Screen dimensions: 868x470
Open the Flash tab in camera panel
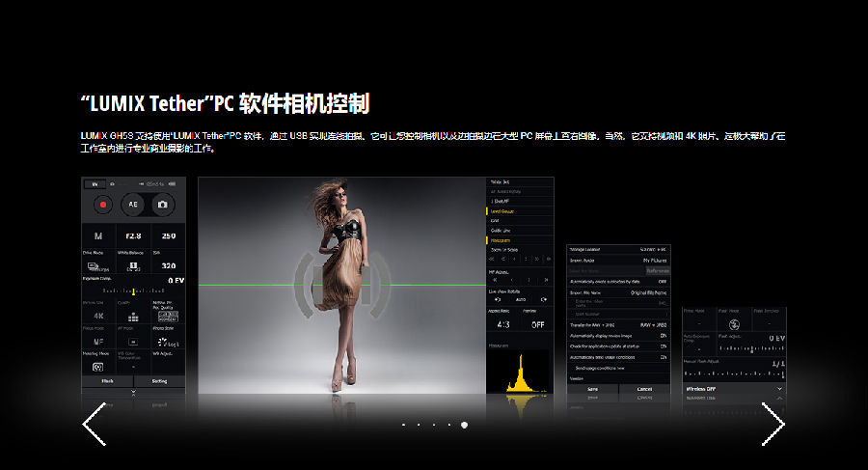tap(107, 381)
